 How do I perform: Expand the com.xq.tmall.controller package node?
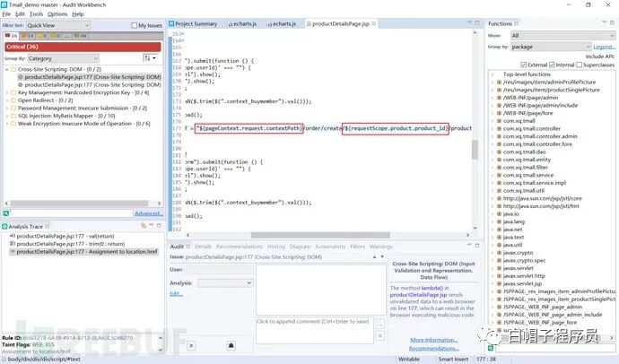(493, 128)
